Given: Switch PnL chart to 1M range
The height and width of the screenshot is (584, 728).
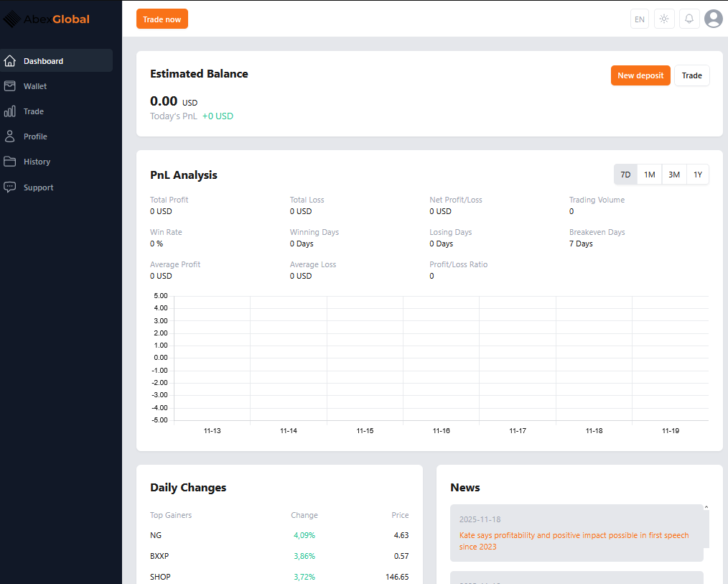Looking at the screenshot, I should [x=649, y=175].
